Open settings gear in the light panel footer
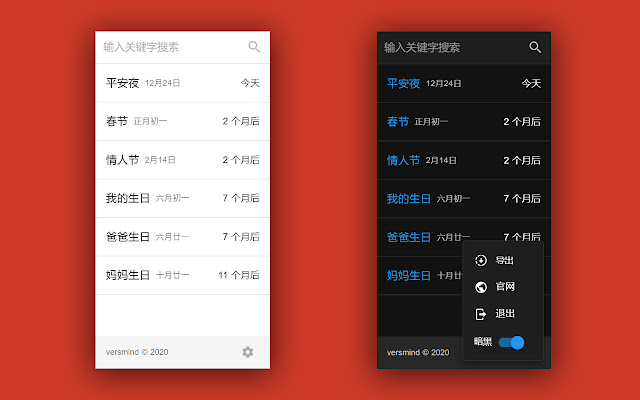The width and height of the screenshot is (640, 400). point(248,352)
